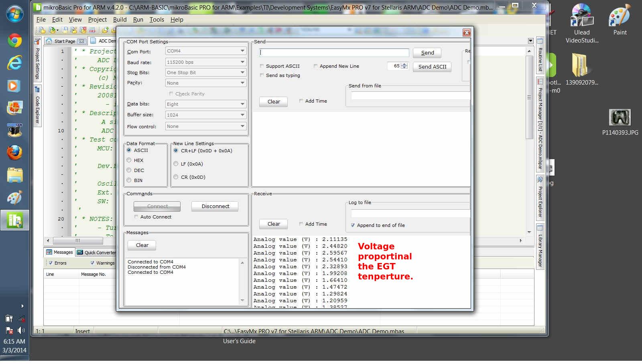Viewport: 642px width, 364px height.
Task: Click the Save Project toolbar icon
Action: tap(64, 30)
